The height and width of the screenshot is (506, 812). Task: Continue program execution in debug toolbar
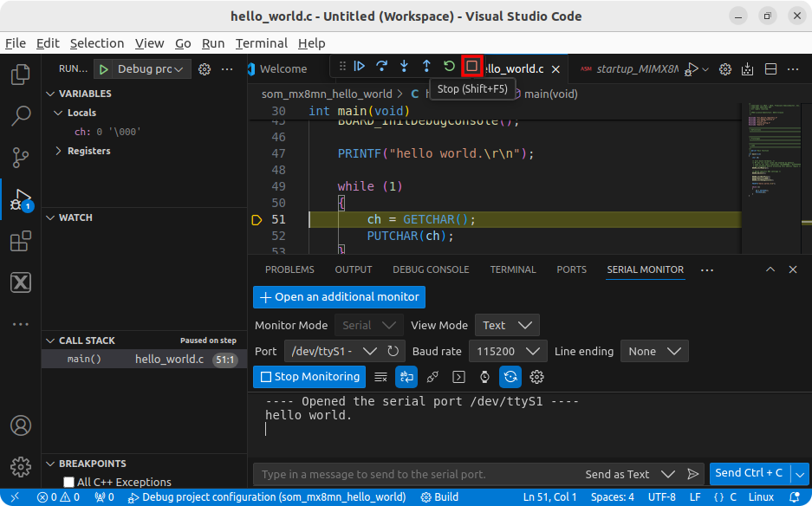[x=359, y=66]
